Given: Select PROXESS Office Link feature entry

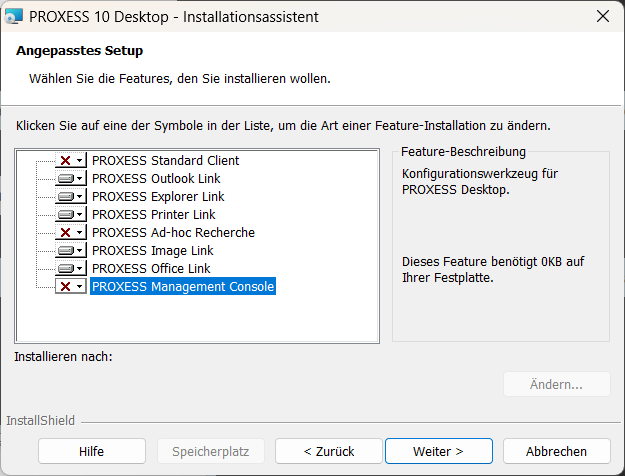Looking at the screenshot, I should [151, 268].
